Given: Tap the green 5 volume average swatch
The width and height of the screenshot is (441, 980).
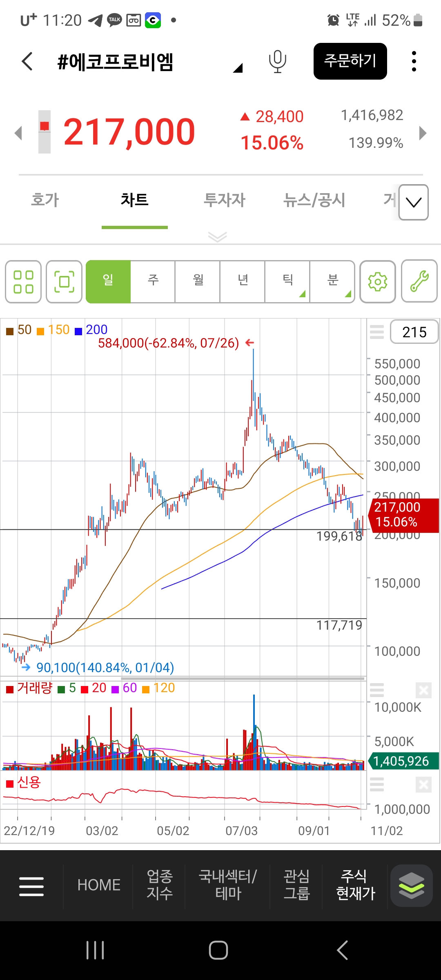Looking at the screenshot, I should point(61,690).
